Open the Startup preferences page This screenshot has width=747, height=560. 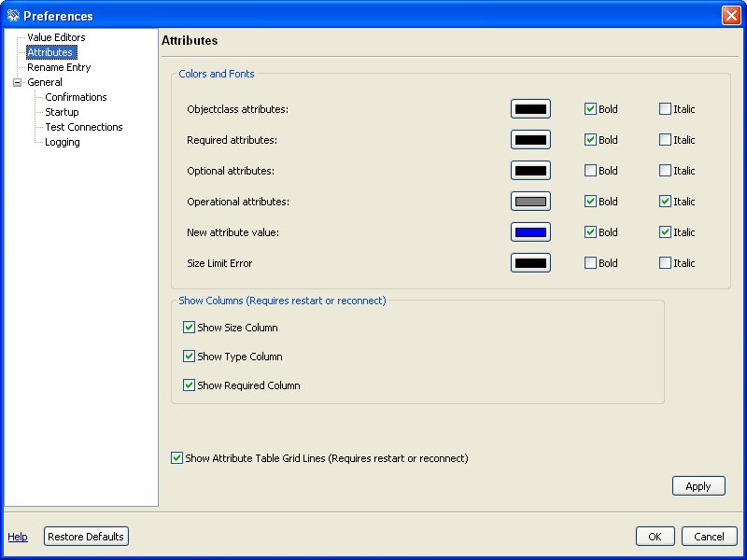click(x=62, y=112)
